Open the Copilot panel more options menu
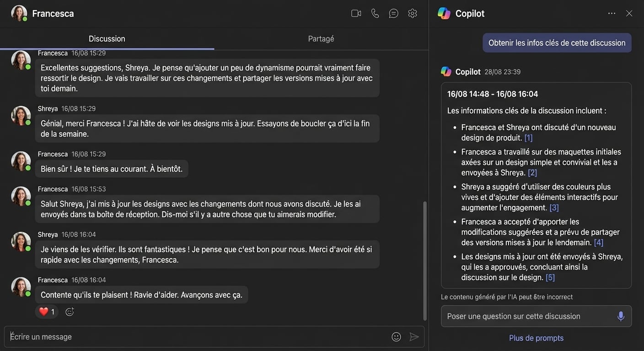644x351 pixels. [x=612, y=13]
